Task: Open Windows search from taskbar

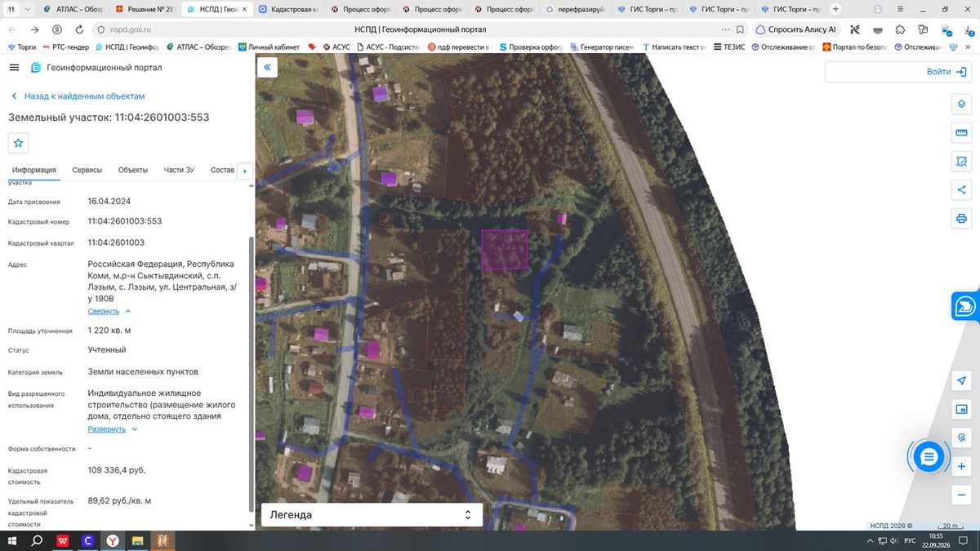Action: pyautogui.click(x=38, y=540)
